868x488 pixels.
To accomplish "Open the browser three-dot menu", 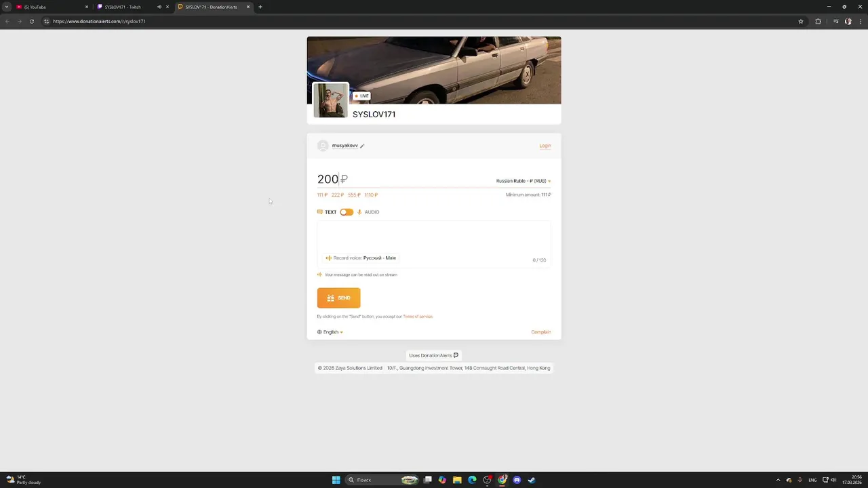I will [x=860, y=21].
